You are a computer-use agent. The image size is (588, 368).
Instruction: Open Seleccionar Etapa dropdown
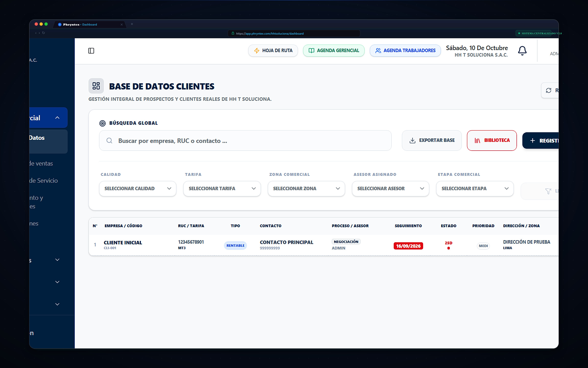[x=475, y=188]
